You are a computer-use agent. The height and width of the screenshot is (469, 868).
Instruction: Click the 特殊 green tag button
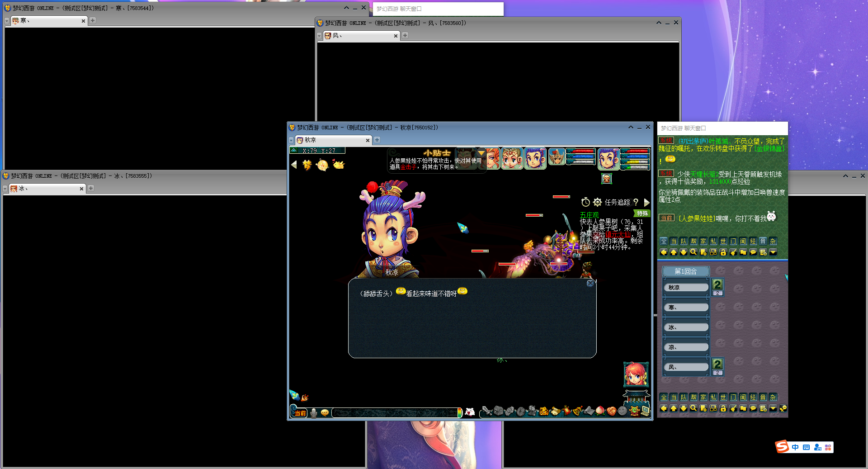click(642, 213)
